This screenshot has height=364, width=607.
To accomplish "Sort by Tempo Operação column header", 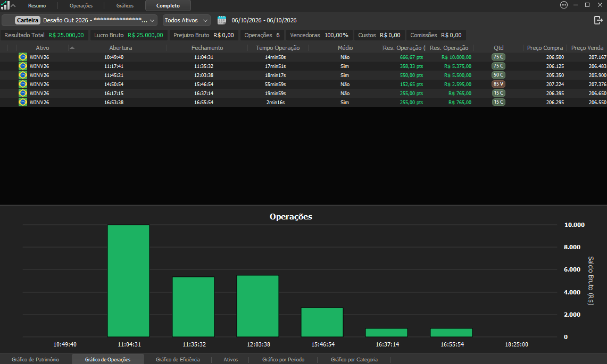I will coord(278,48).
